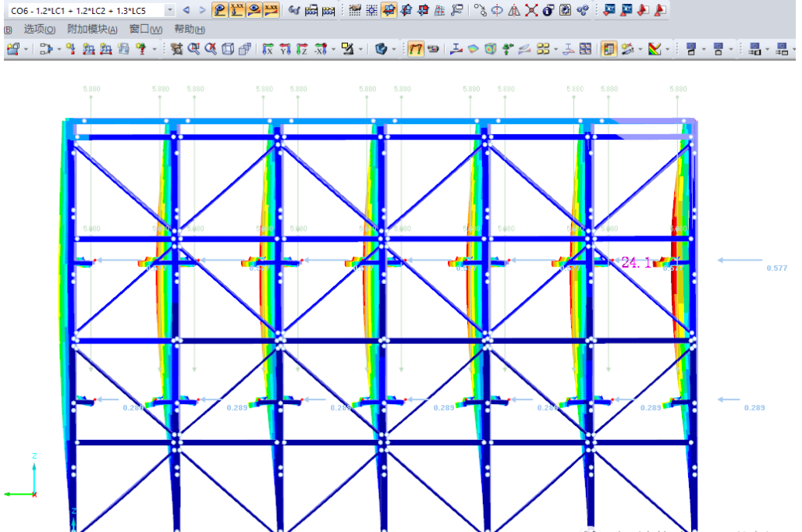Toggle result values display (x.xx)
Viewport: 802px width, 532px height.
click(237, 10)
